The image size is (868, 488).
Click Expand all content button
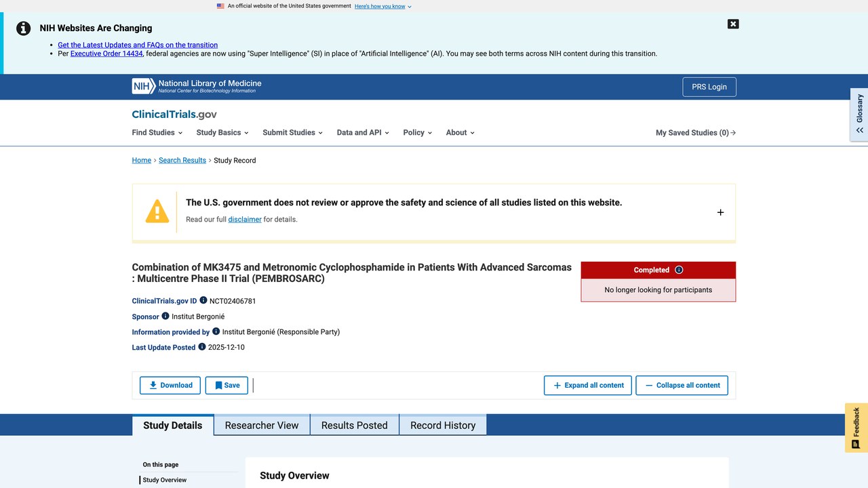[x=588, y=385]
